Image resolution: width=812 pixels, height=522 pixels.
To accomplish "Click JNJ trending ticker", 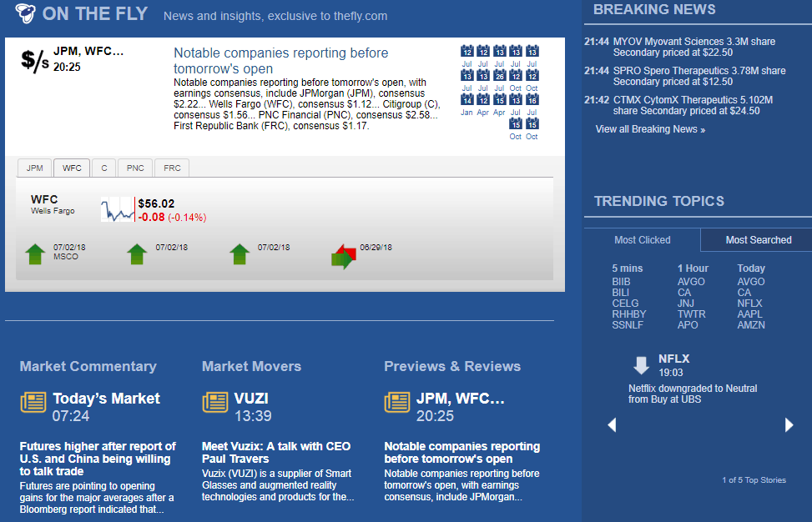I will point(686,304).
